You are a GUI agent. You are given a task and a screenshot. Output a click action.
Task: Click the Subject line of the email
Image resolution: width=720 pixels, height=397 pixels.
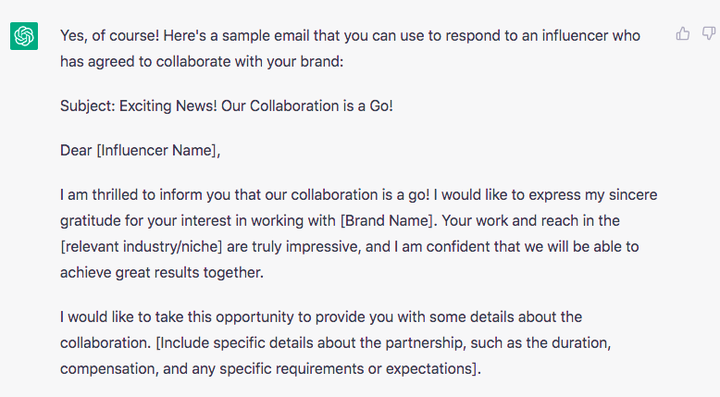click(226, 106)
